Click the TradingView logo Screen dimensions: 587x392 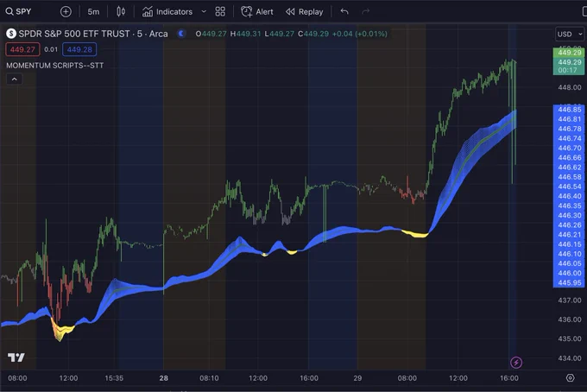point(16,357)
